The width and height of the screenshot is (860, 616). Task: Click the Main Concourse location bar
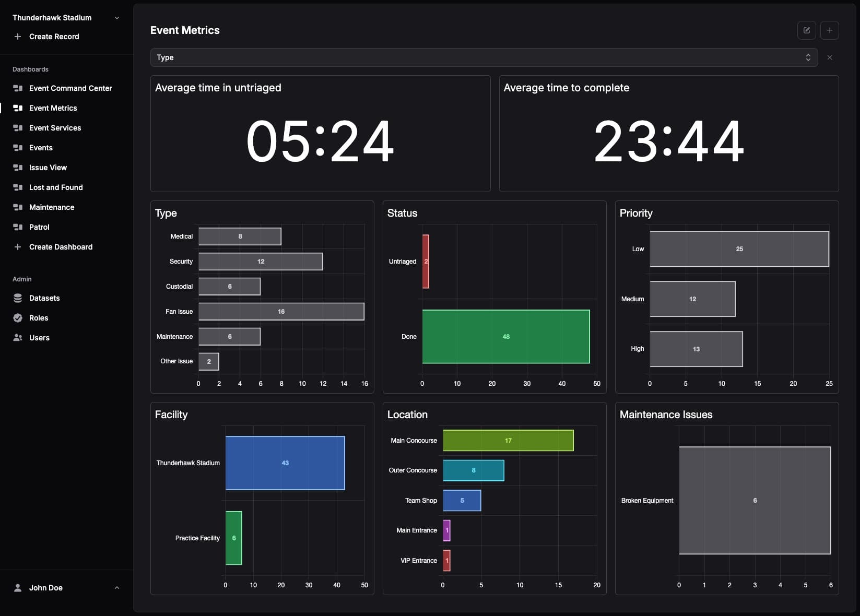click(x=508, y=441)
